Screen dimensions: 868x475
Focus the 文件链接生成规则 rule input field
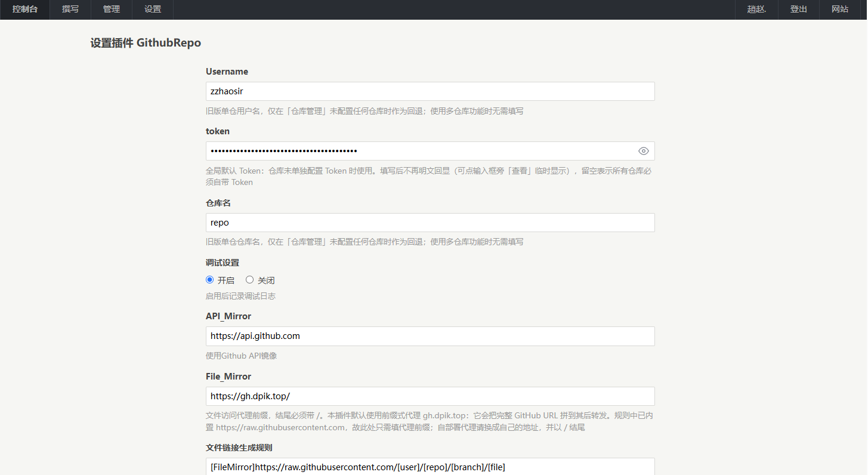pos(430,467)
